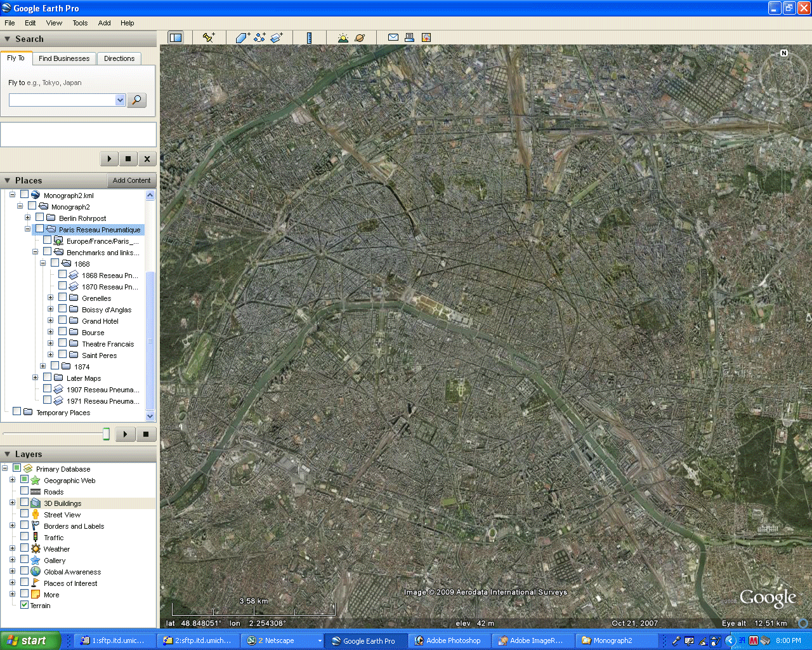Stop the Places tour

[x=146, y=434]
